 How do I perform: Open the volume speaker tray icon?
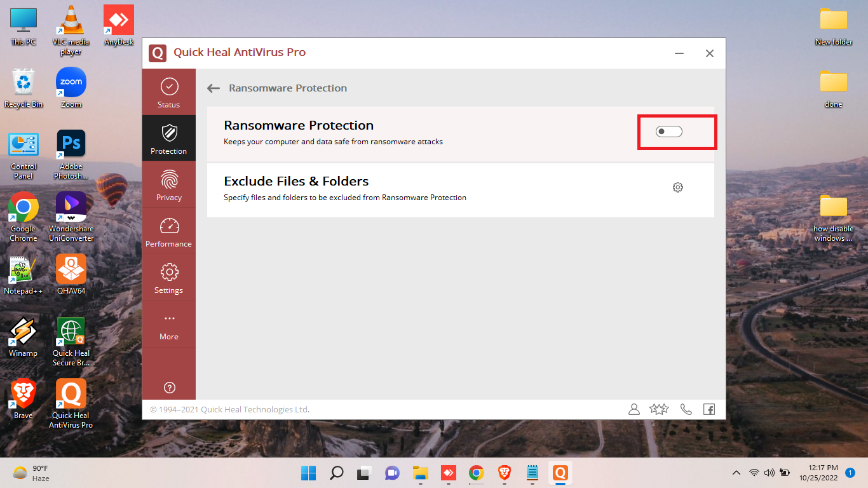(x=770, y=473)
